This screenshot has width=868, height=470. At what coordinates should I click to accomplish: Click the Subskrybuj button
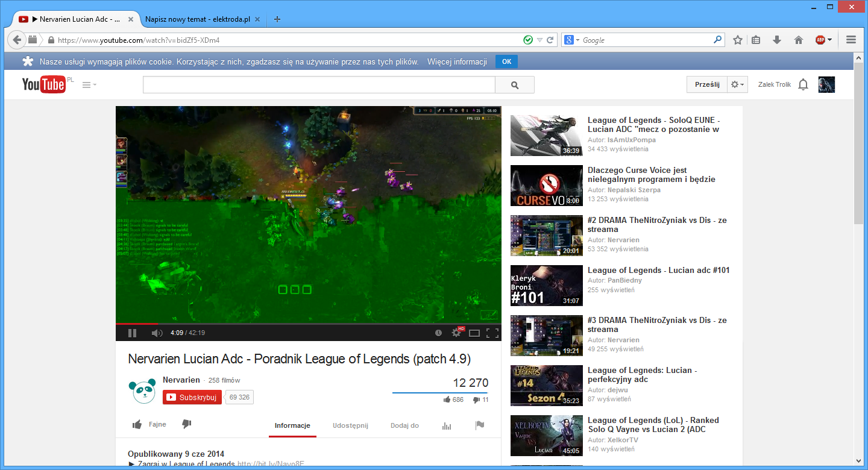point(192,397)
